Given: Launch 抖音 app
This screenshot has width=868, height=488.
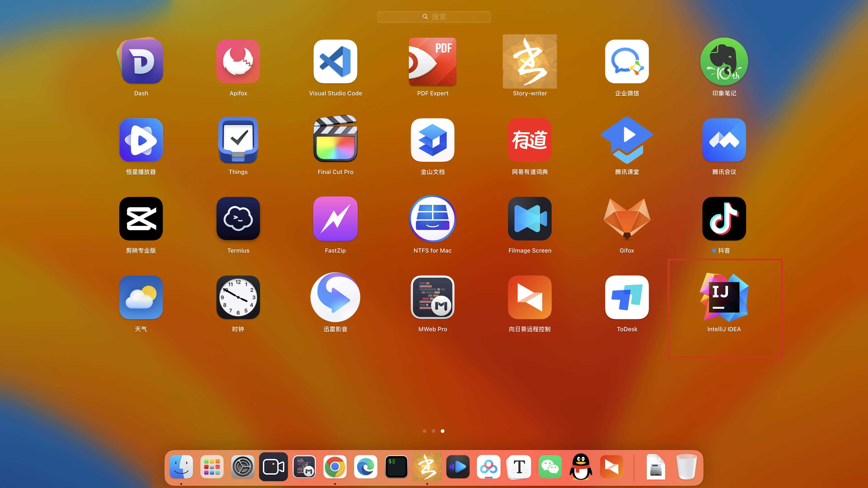Looking at the screenshot, I should click(724, 218).
